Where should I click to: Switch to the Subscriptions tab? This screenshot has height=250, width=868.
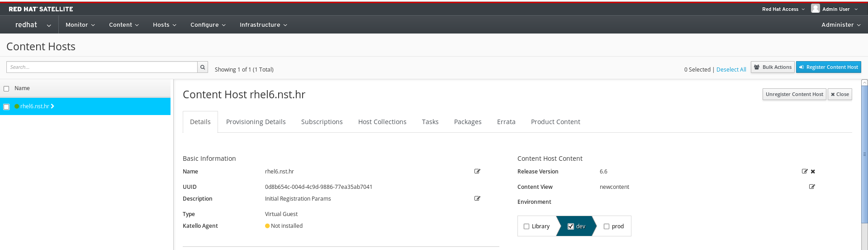pos(322,122)
